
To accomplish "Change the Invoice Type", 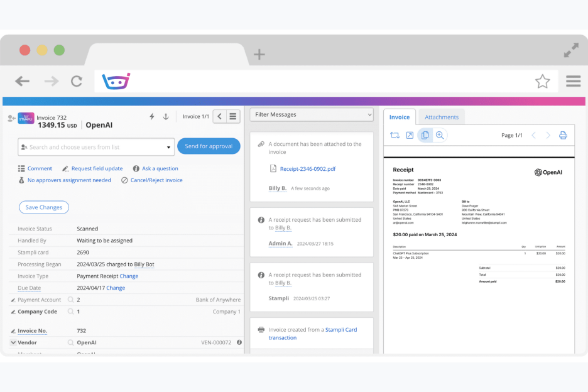I will point(129,276).
